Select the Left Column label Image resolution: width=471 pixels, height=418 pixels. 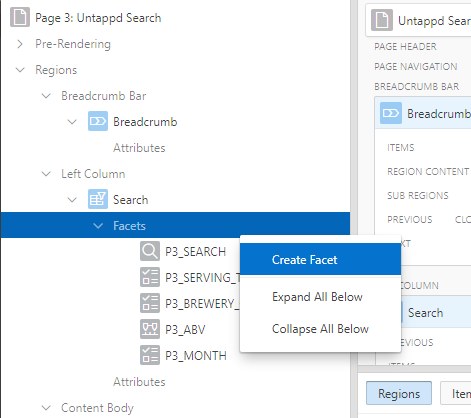point(93,174)
